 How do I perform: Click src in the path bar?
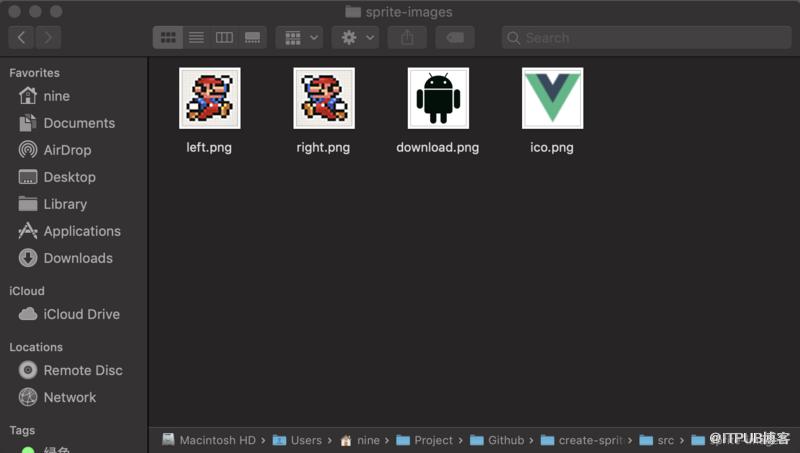click(x=657, y=440)
